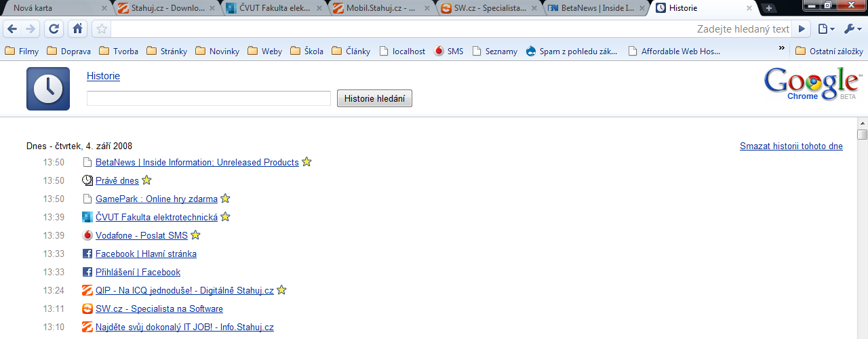Open Přihlášení | Facebook history entry

pos(138,272)
